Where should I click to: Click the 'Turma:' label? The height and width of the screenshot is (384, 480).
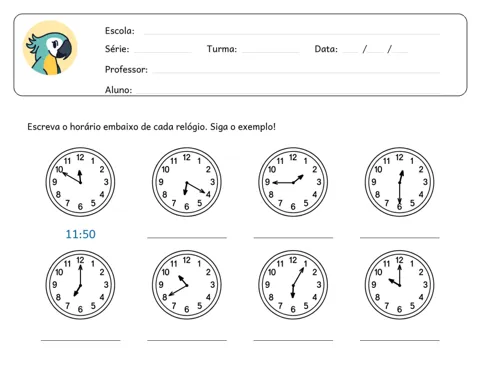tap(222, 49)
